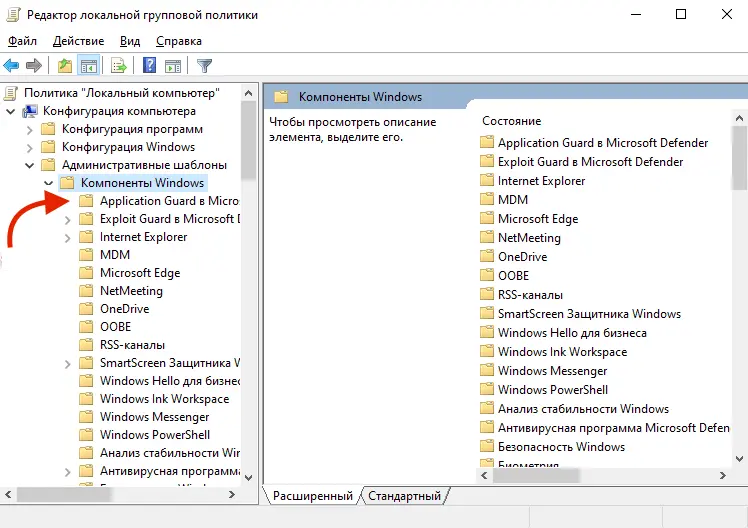Select Microsoft Edge in the left tree
This screenshot has width=748, height=528.
139,273
